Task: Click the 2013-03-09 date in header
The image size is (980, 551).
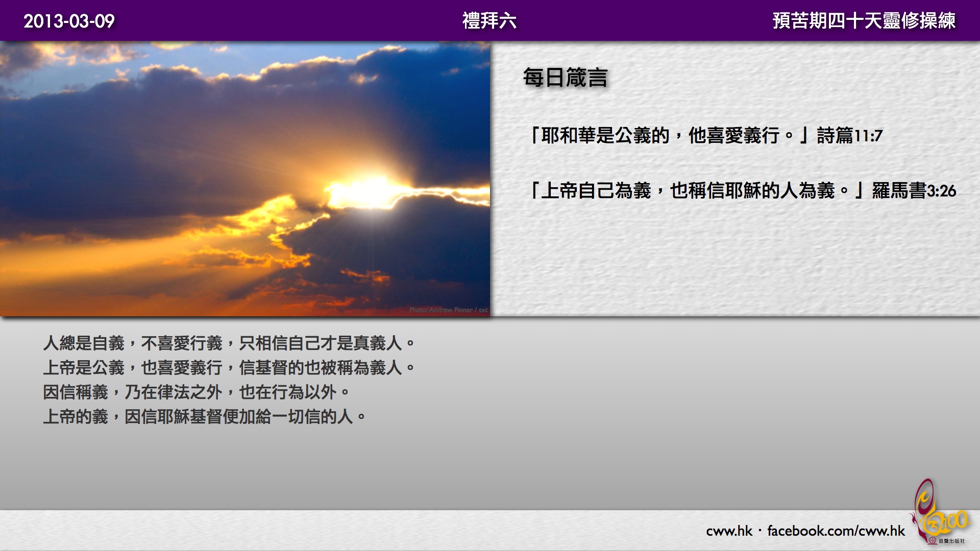Action: [x=69, y=21]
